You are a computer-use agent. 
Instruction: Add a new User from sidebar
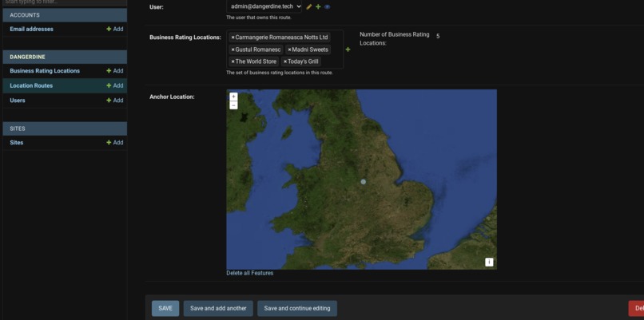114,101
